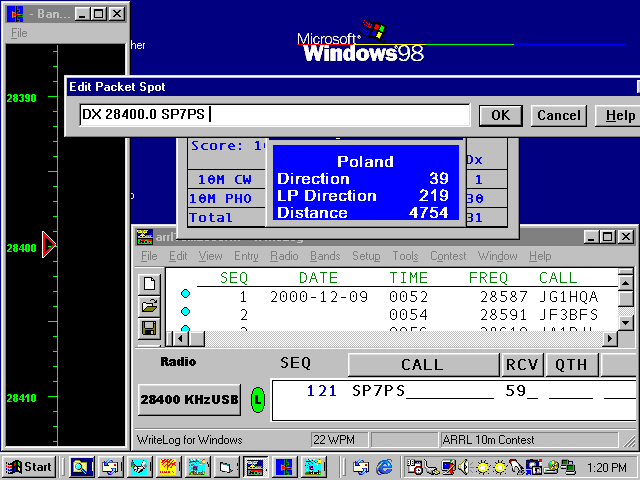Click the log list scroll down arrow
The image size is (640, 480).
626,322
